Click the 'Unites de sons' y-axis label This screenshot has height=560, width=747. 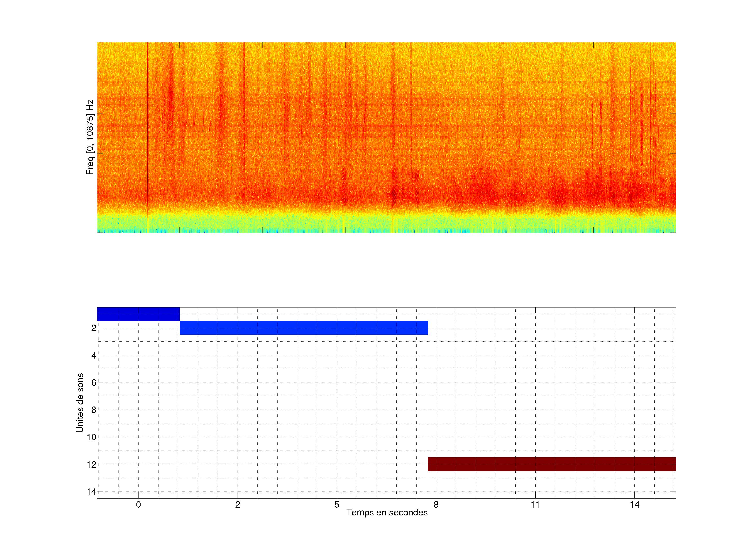(80, 403)
